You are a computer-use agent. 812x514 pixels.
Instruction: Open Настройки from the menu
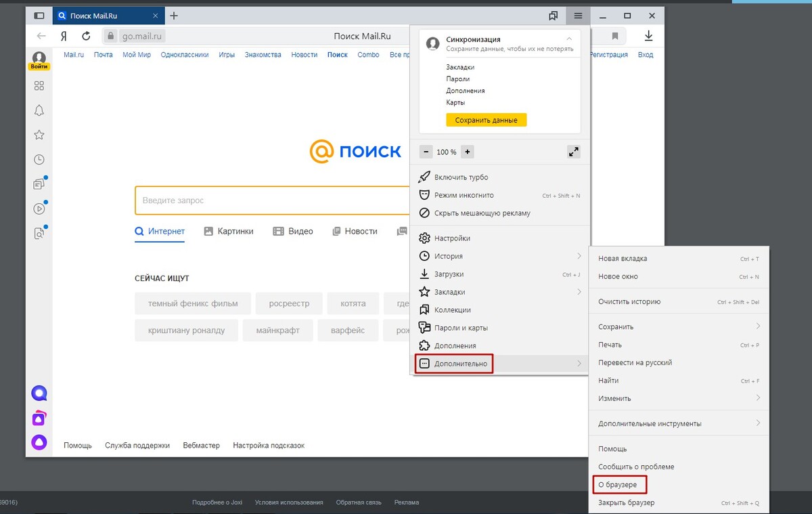tap(452, 238)
